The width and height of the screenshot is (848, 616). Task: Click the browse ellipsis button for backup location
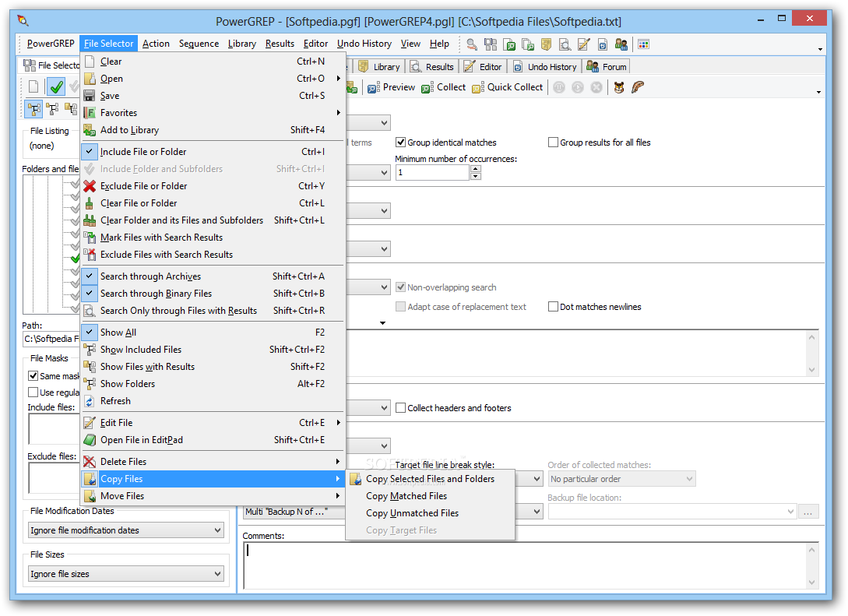pos(808,512)
